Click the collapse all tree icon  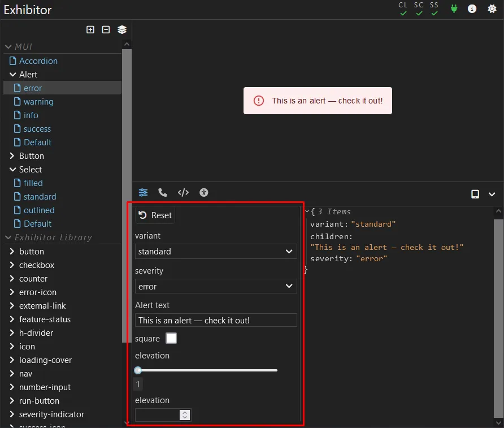[x=106, y=29]
